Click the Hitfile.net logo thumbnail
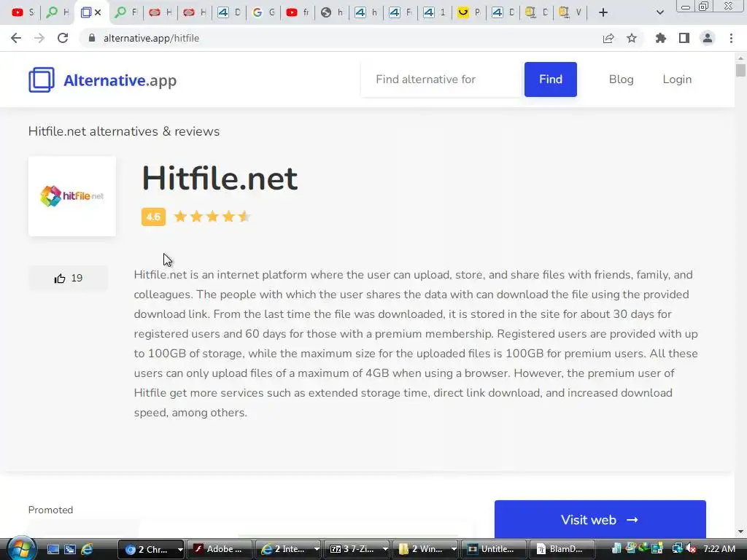 click(x=72, y=196)
